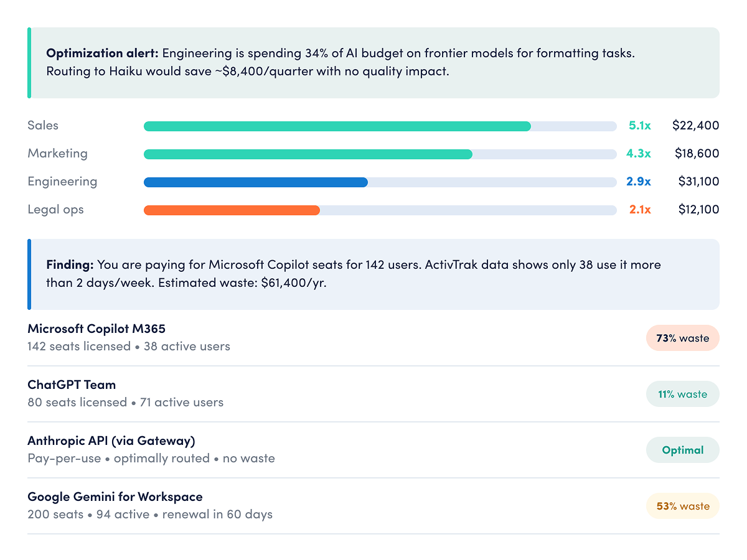Click the Marketing progress bar
This screenshot has width=747, height=560.
click(x=380, y=154)
